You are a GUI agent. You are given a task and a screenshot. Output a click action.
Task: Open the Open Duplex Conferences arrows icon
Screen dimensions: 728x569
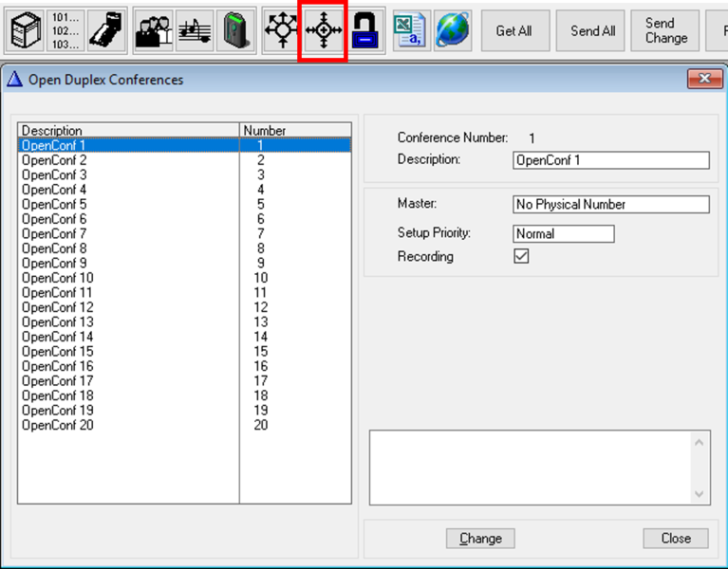point(324,30)
